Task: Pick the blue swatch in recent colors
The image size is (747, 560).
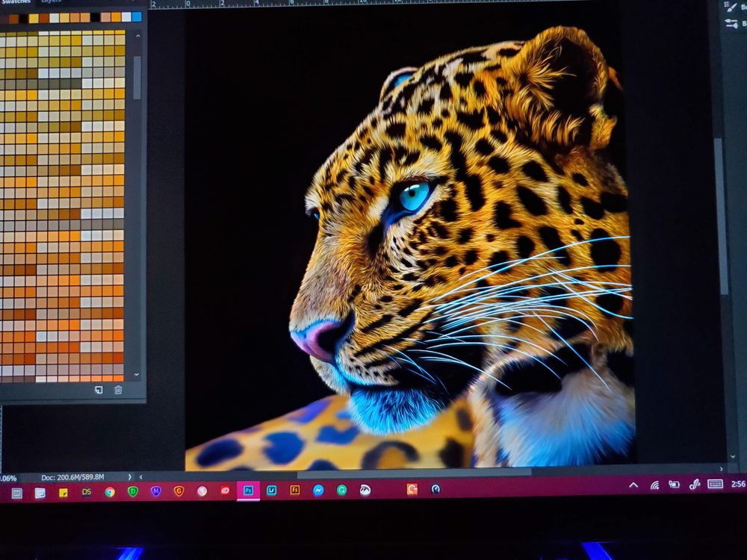Action: pos(136,16)
